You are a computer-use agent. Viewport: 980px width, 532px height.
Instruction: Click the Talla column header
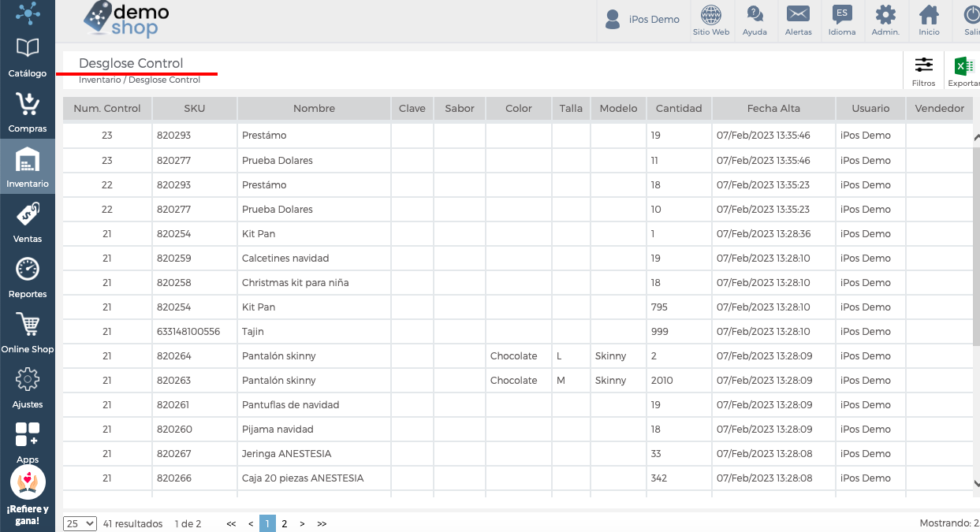[572, 109]
